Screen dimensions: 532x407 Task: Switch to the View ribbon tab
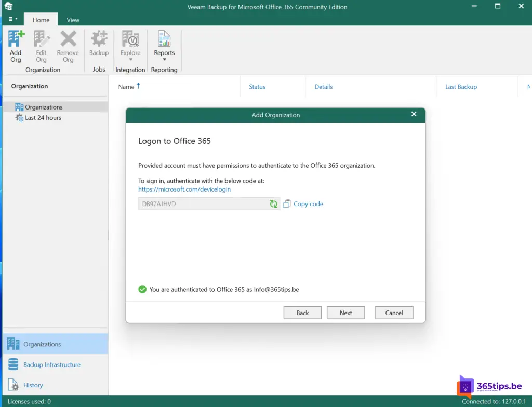tap(73, 20)
